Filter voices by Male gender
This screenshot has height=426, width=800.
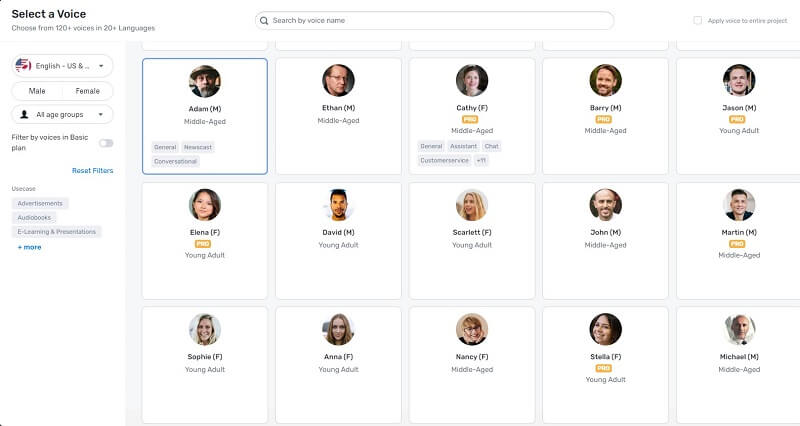coord(37,91)
